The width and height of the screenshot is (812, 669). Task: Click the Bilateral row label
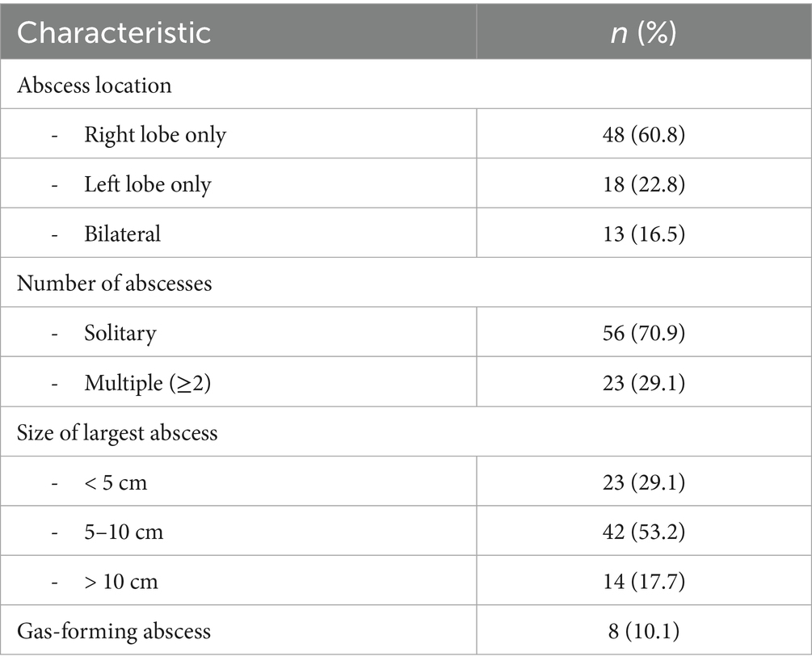(122, 234)
